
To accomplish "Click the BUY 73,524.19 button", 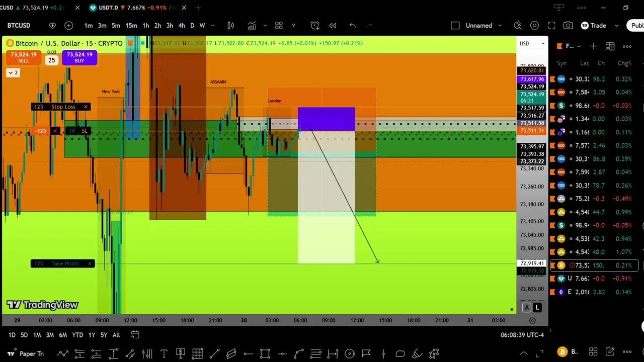I will pos(79,57).
